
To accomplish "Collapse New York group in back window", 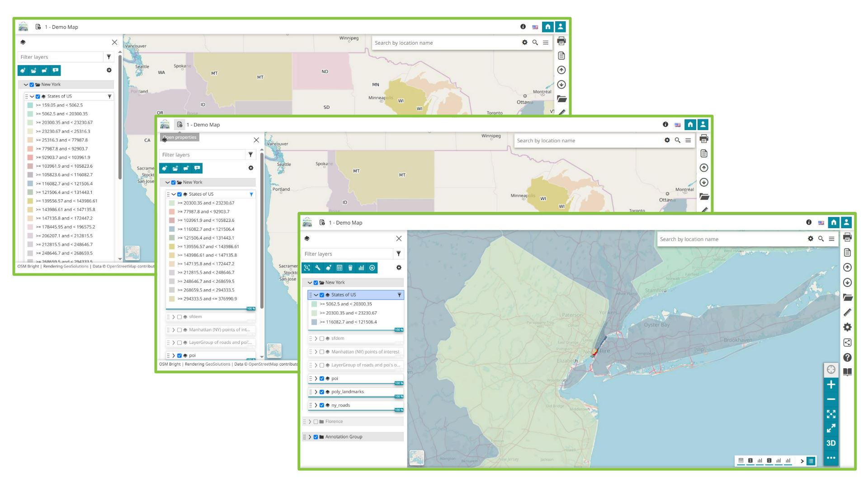I will [26, 84].
